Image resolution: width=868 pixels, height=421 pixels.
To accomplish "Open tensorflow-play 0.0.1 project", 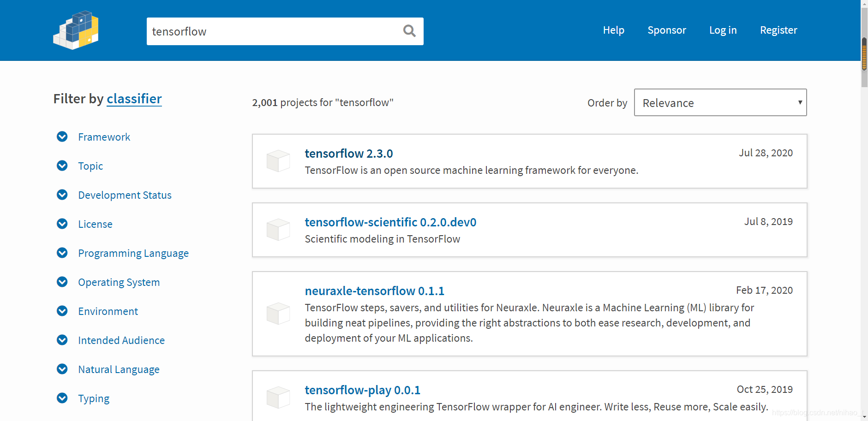I will pyautogui.click(x=362, y=390).
